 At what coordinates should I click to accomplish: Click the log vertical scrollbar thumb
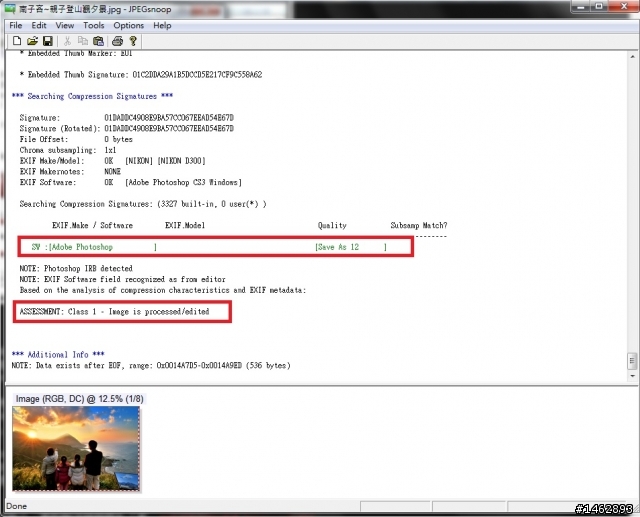[x=633, y=361]
